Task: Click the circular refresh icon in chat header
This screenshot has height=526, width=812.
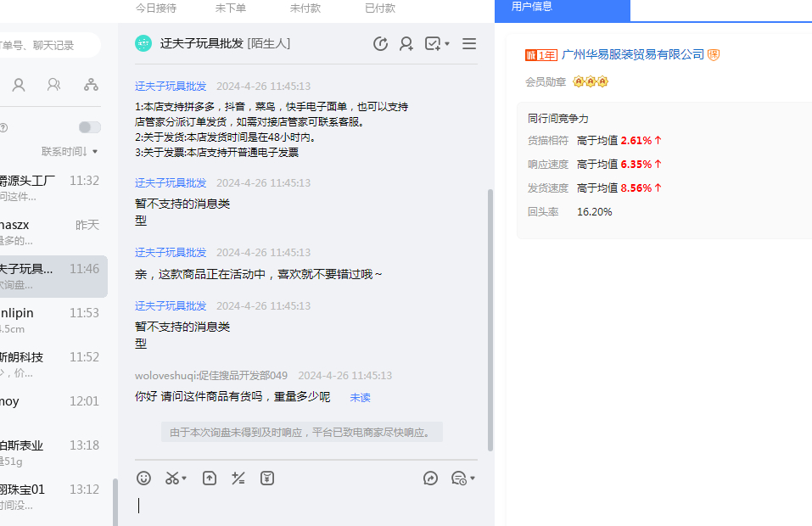Action: coord(380,44)
